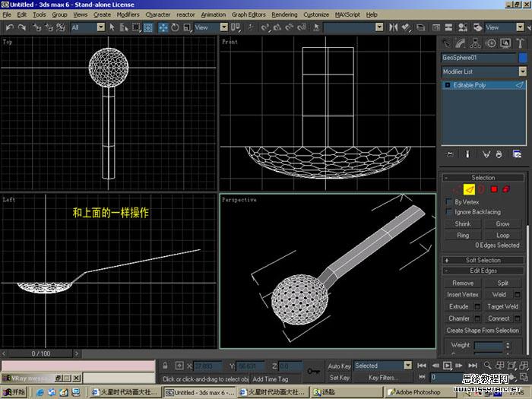Choose the Rectangular Selection Region tool

pos(136,27)
